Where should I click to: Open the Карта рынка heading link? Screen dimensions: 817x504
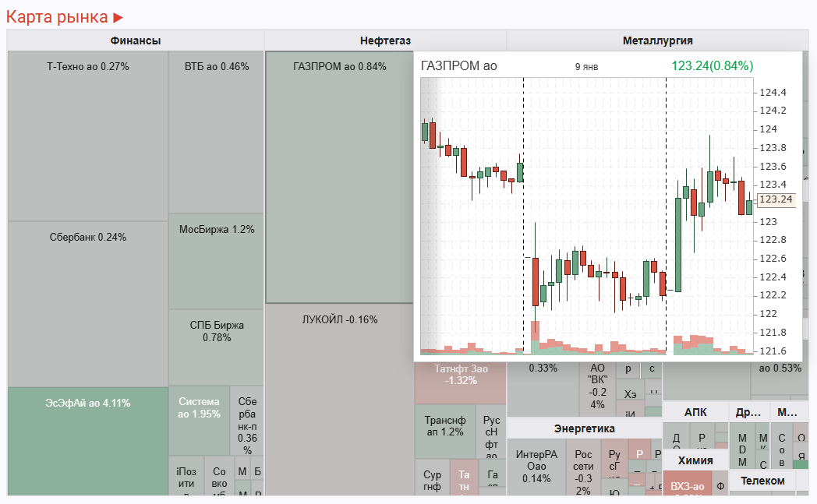[x=57, y=17]
